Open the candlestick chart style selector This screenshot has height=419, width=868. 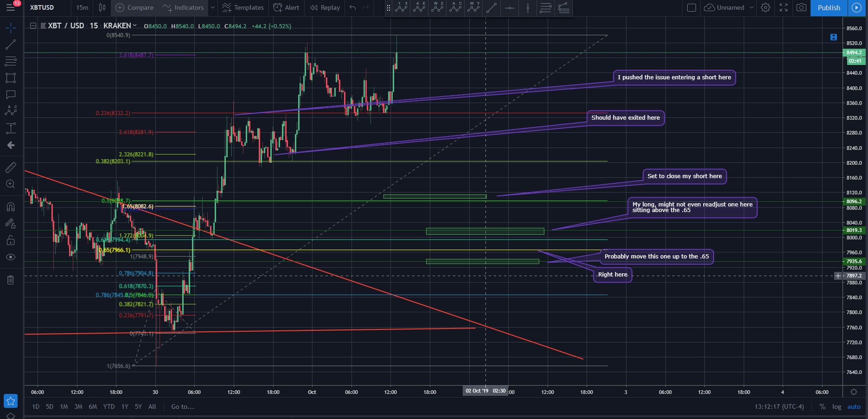click(x=102, y=7)
